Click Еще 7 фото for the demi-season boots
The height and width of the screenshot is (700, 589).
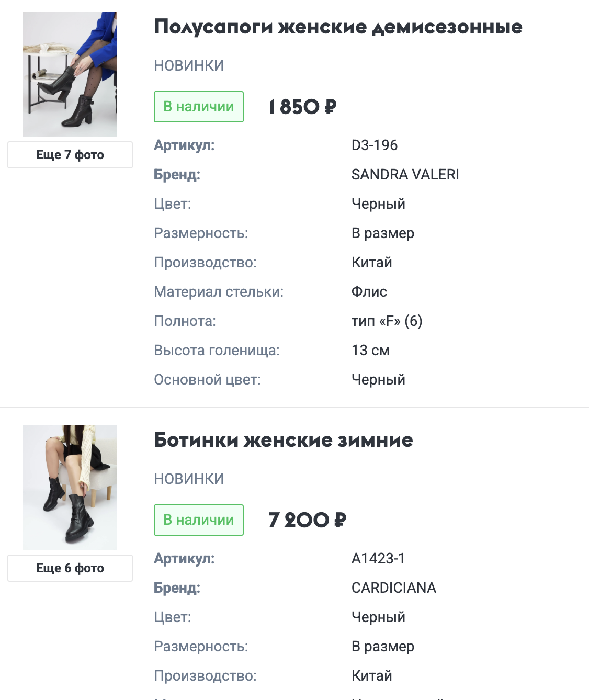coord(70,154)
